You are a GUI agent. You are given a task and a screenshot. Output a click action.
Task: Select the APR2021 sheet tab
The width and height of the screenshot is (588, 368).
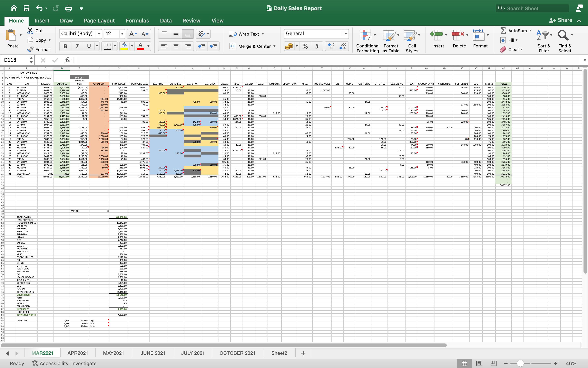(78, 353)
